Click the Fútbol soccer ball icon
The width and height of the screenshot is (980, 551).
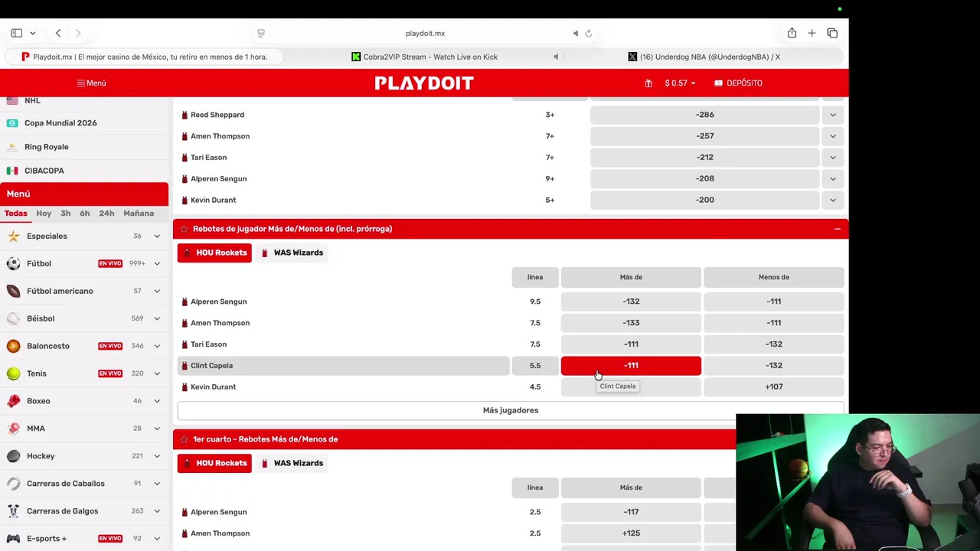coord(13,263)
